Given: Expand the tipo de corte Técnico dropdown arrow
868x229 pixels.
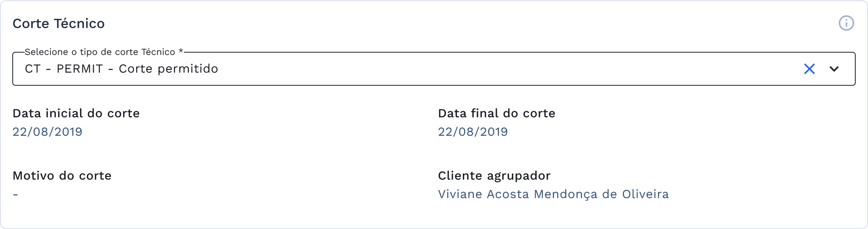Looking at the screenshot, I should tap(834, 69).
